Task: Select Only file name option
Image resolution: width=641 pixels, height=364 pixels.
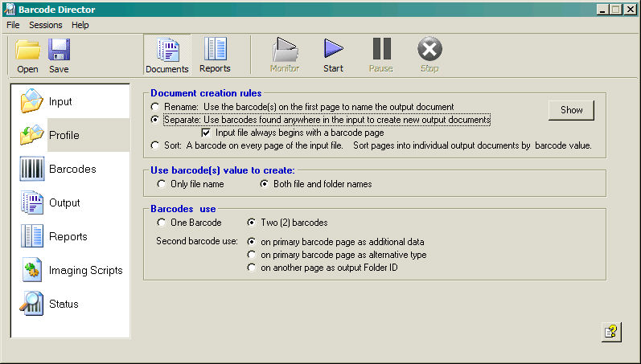Action: 162,184
